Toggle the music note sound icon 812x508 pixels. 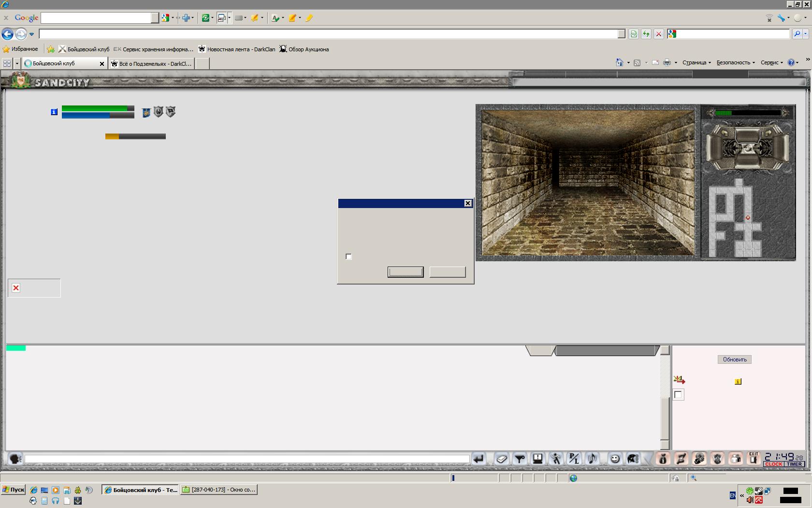(592, 459)
